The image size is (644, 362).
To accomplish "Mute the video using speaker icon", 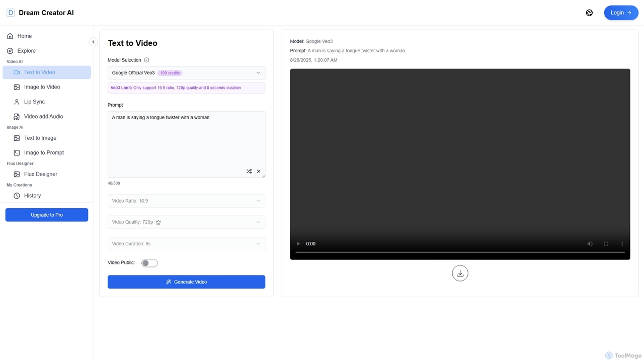I will 590,244.
